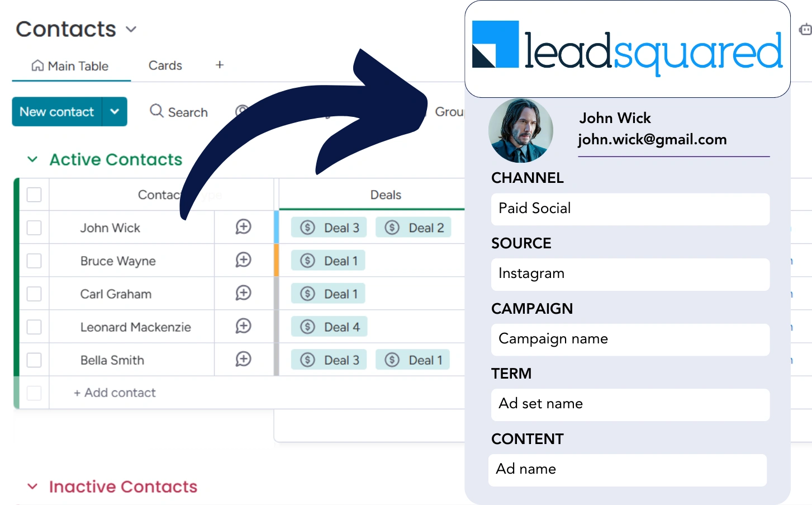Open conversation icon for Bella Smith
This screenshot has width=812, height=505.
243,358
